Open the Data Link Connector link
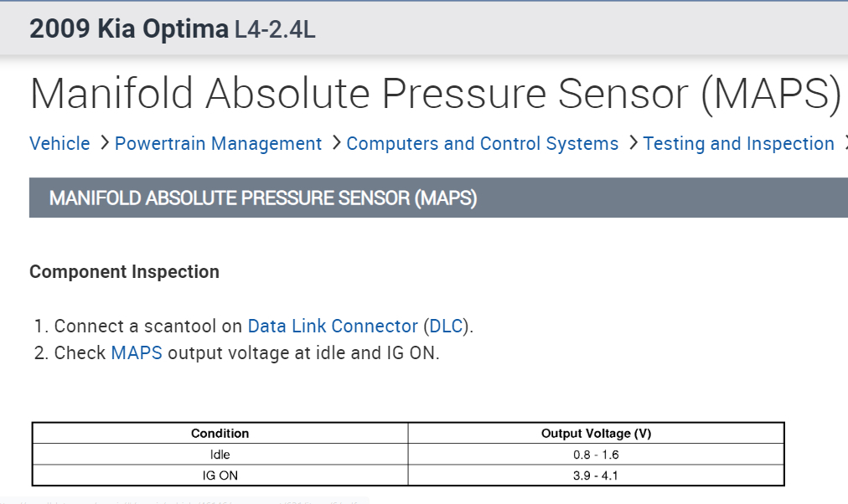 point(333,327)
